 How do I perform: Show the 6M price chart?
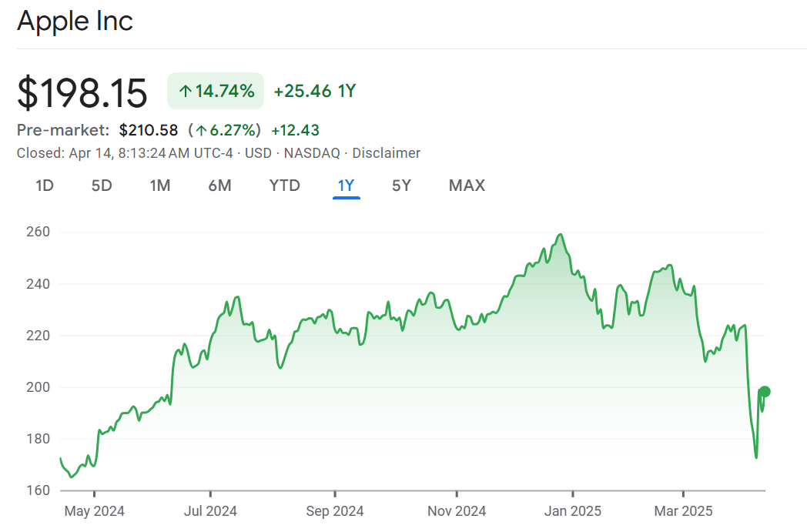(x=219, y=186)
